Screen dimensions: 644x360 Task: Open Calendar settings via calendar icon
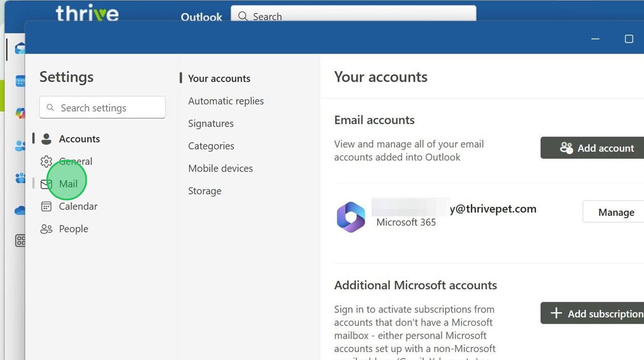(47, 206)
